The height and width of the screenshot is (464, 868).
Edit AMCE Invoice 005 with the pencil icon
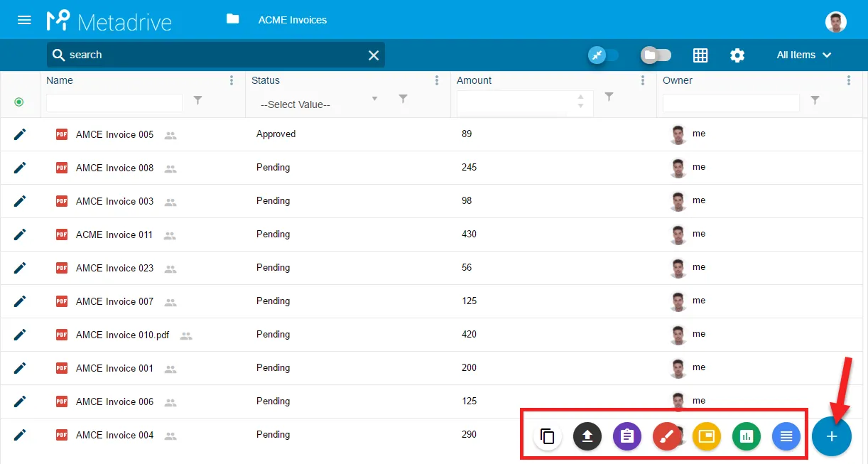point(20,134)
